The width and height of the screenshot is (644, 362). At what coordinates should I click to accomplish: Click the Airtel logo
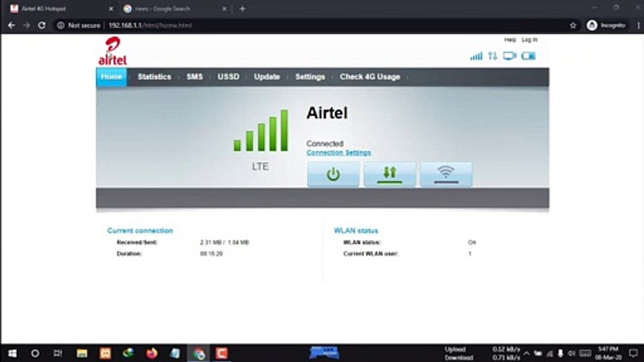(x=112, y=51)
